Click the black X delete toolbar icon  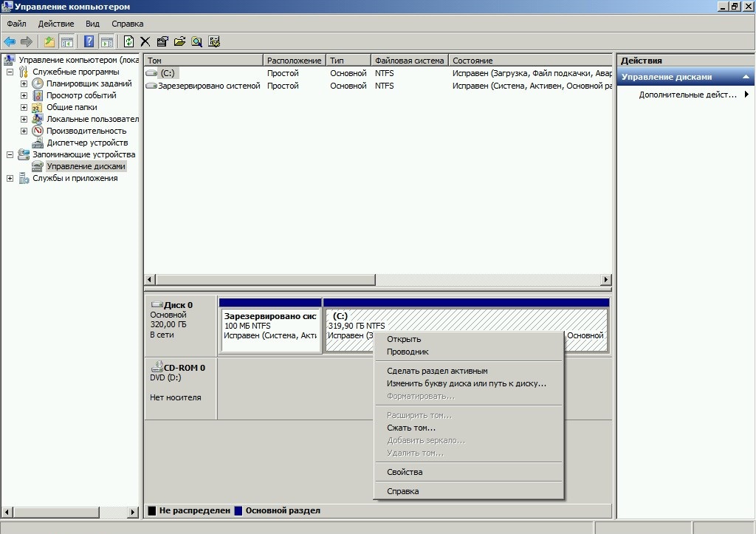pos(145,42)
